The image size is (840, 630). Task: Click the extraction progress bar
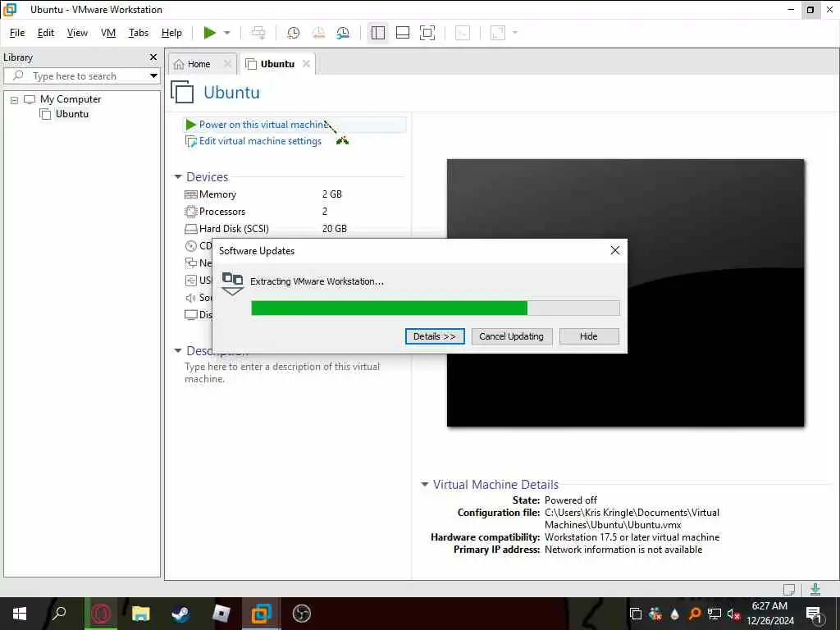click(435, 308)
